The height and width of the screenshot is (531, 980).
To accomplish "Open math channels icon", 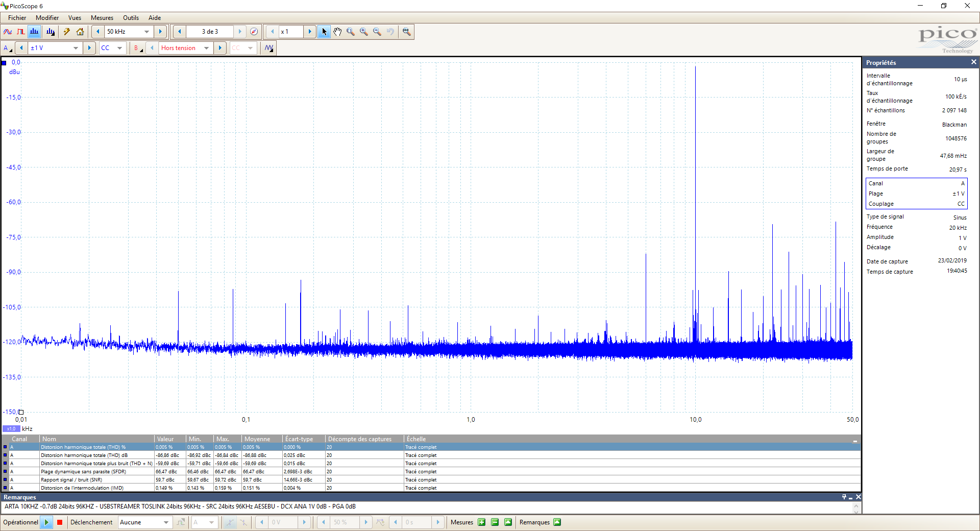I will (x=269, y=48).
